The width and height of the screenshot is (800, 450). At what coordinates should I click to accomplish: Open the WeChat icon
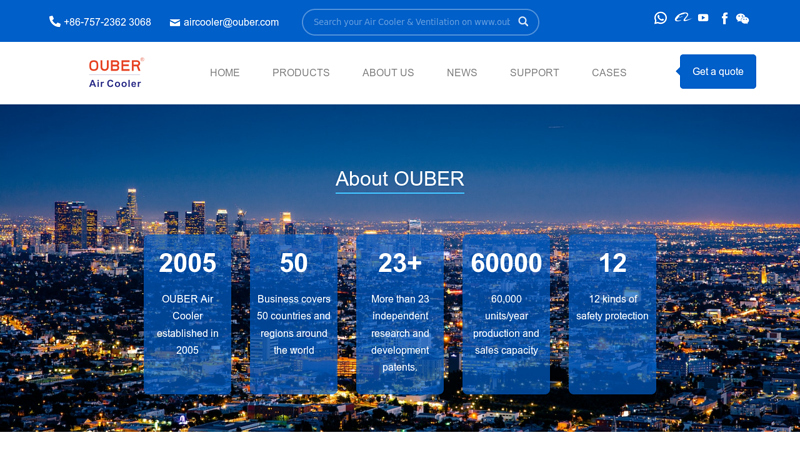coord(742,19)
